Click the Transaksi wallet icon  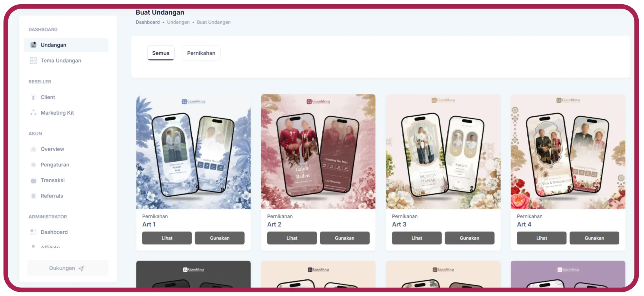tap(33, 180)
